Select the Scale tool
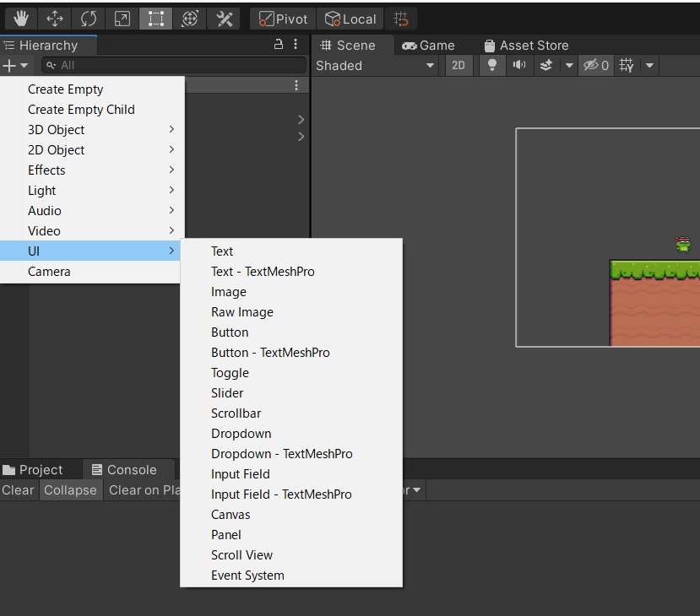This screenshot has width=700, height=616. [x=122, y=19]
